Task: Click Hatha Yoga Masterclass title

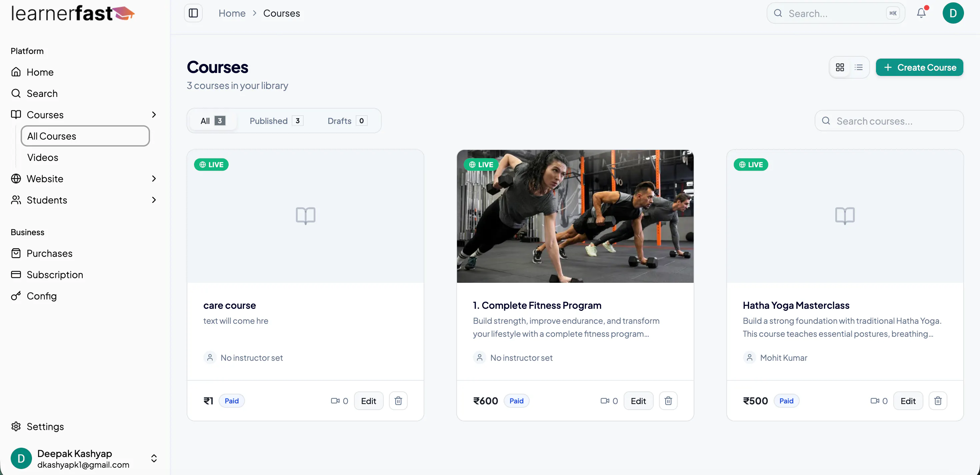Action: [796, 305]
